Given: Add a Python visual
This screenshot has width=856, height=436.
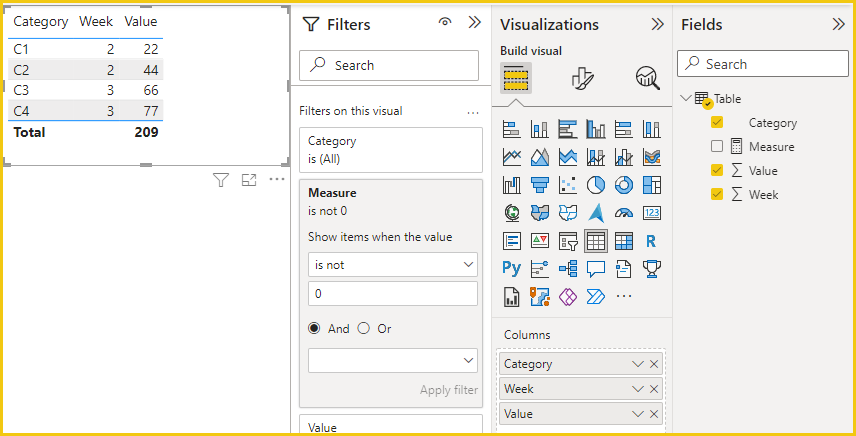Looking at the screenshot, I should coord(512,268).
